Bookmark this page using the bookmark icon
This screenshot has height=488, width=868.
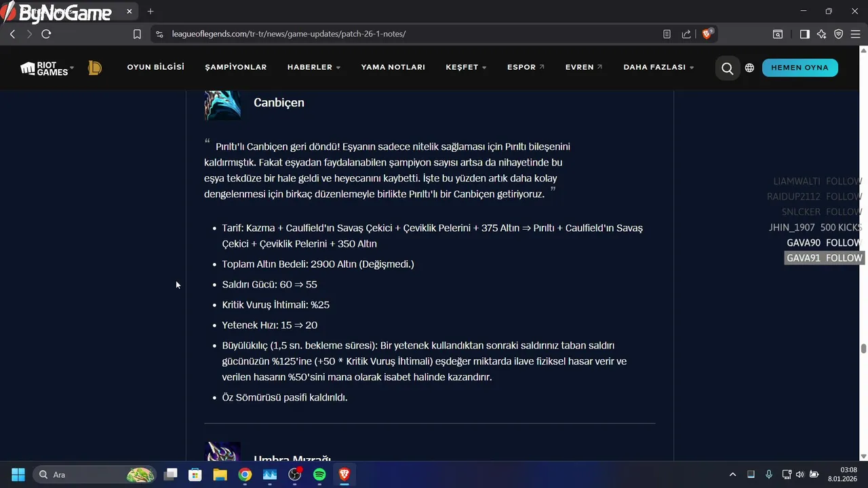[137, 34]
